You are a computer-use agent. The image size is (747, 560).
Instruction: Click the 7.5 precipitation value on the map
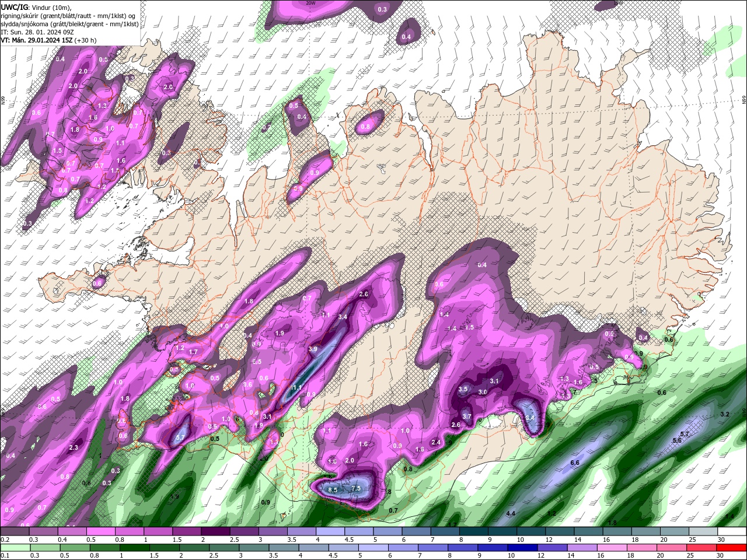357,489
